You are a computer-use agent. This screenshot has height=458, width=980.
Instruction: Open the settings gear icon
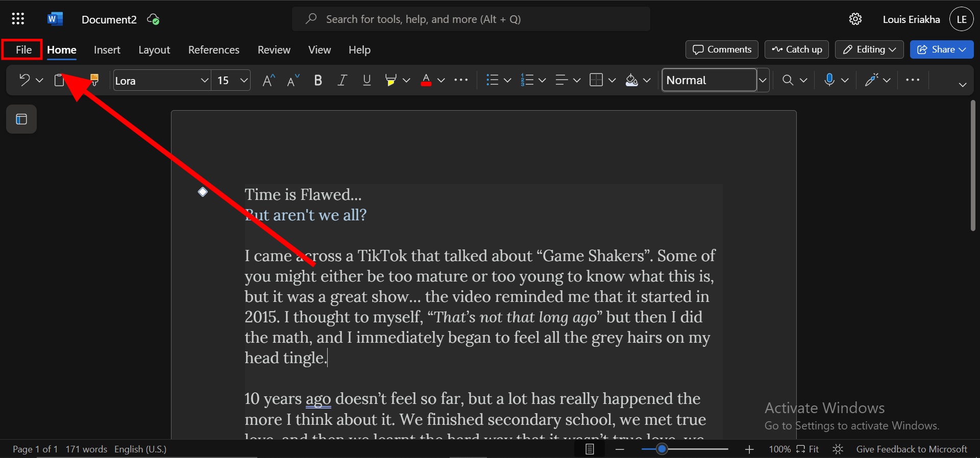coord(855,19)
